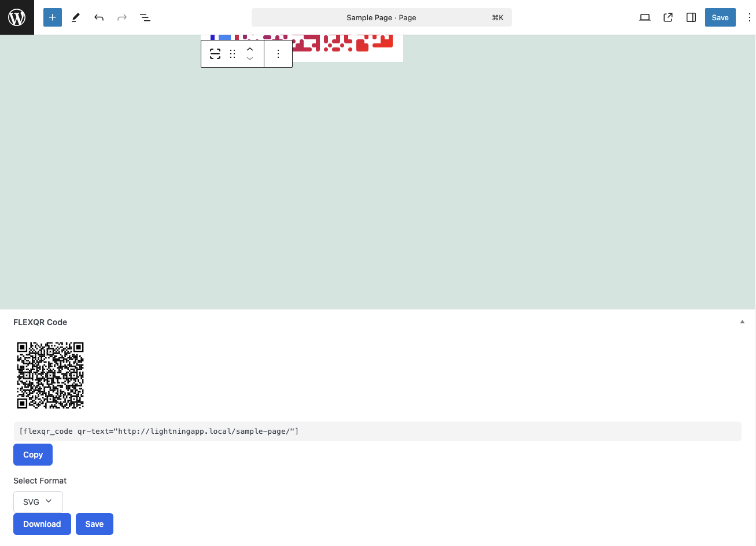This screenshot has height=546, width=756.
Task: Click the 'FLEXQR Code' panel heading
Action: 40,322
